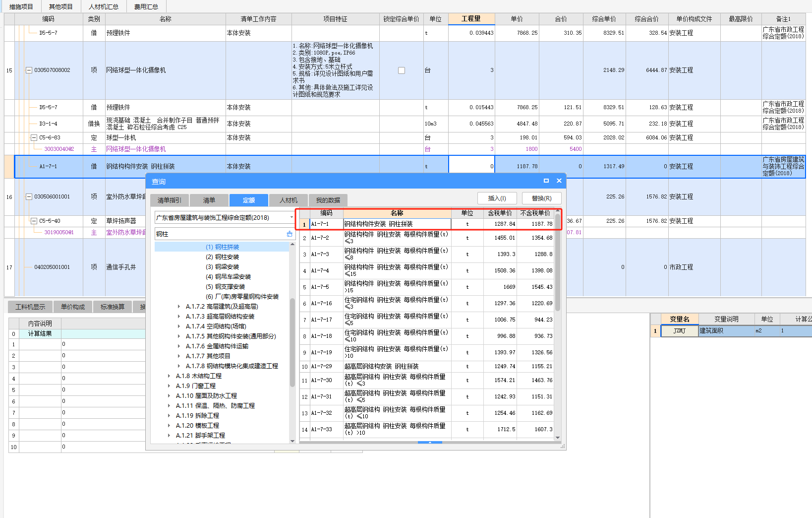Screen dimensions: 812x518
Task: Expand the A.1.7.3 超高层钢结构安装 node
Action: (179, 317)
